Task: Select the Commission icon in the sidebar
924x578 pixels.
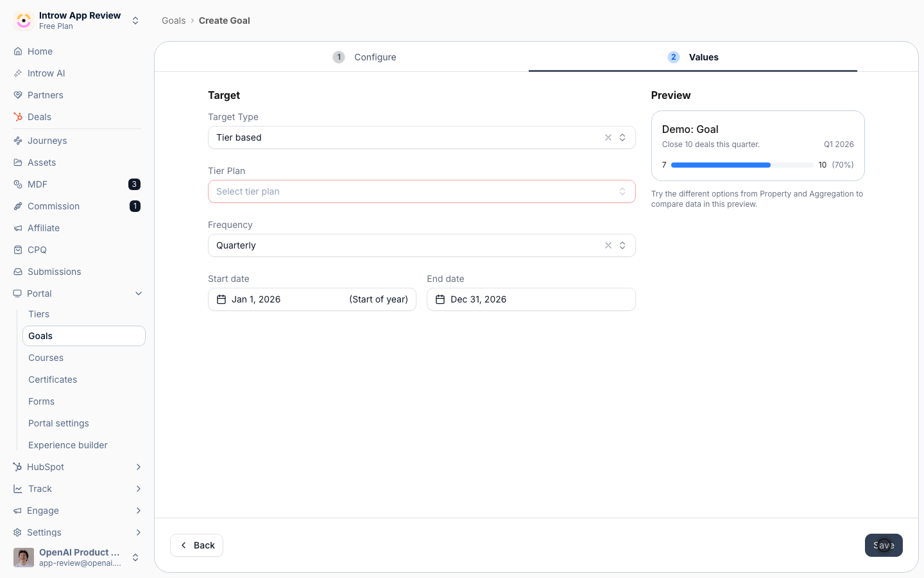Action: 18,206
